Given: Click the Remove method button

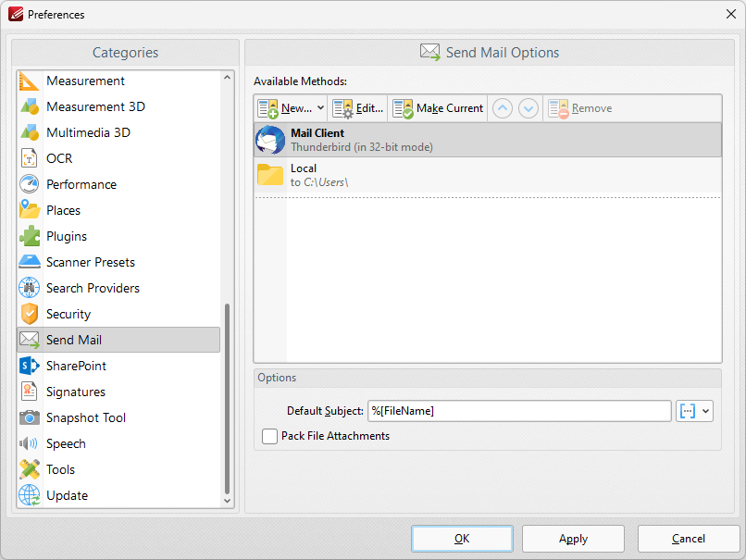Looking at the screenshot, I should [x=580, y=108].
